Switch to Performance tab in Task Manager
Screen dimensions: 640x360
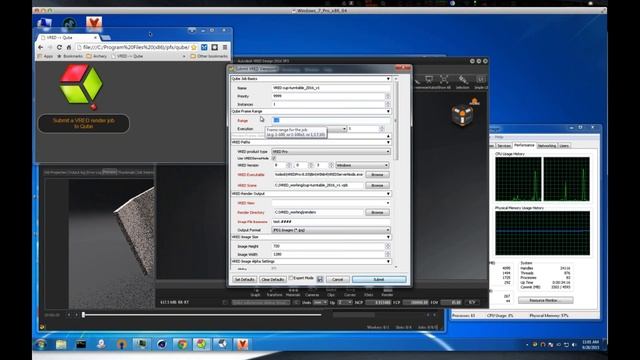(524, 145)
